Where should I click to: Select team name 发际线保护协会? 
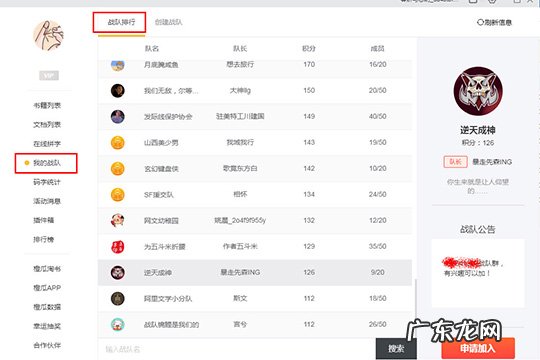pyautogui.click(x=168, y=117)
